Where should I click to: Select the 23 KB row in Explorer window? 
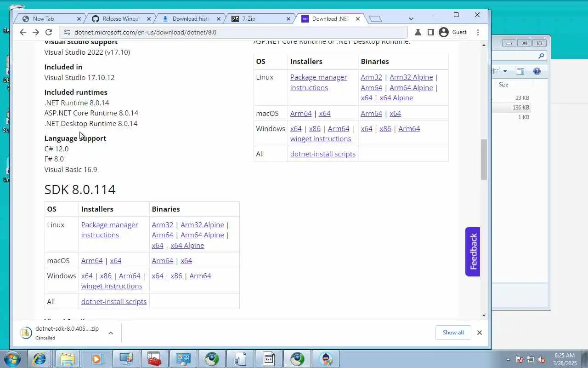[x=511, y=98]
